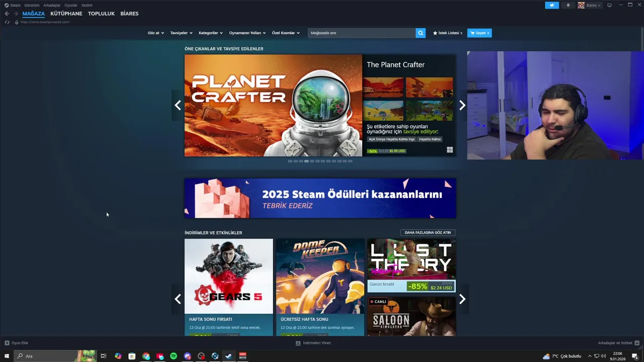Open Copilot icon in the taskbar
This screenshot has height=362, width=644.
pos(118,356)
